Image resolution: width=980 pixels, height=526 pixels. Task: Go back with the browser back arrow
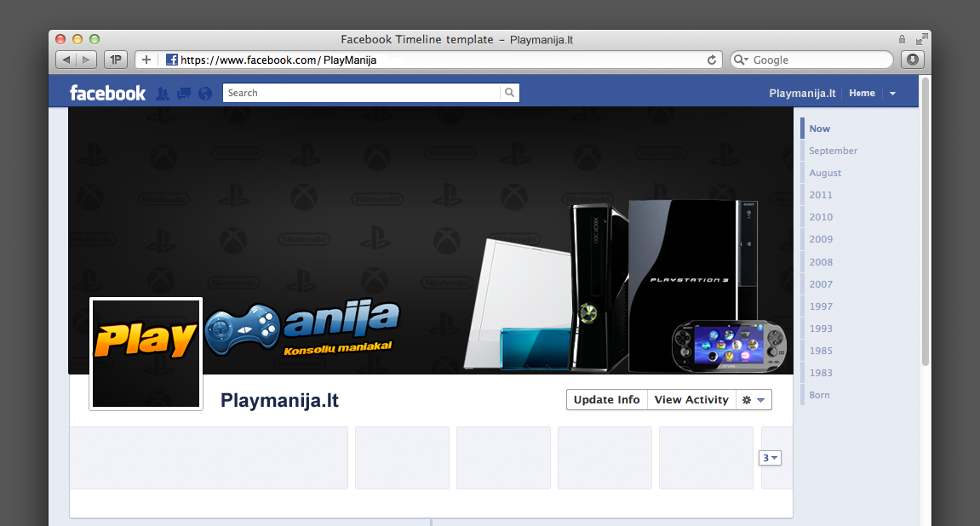[66, 60]
